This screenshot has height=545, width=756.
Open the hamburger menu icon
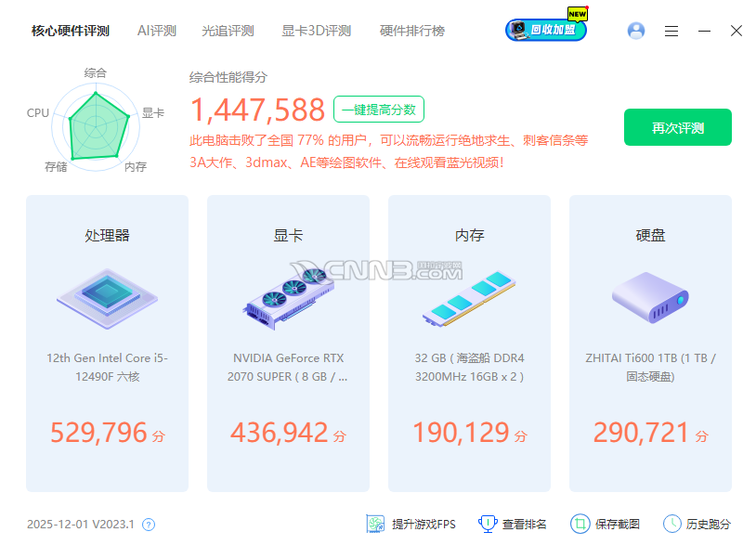pyautogui.click(x=671, y=31)
